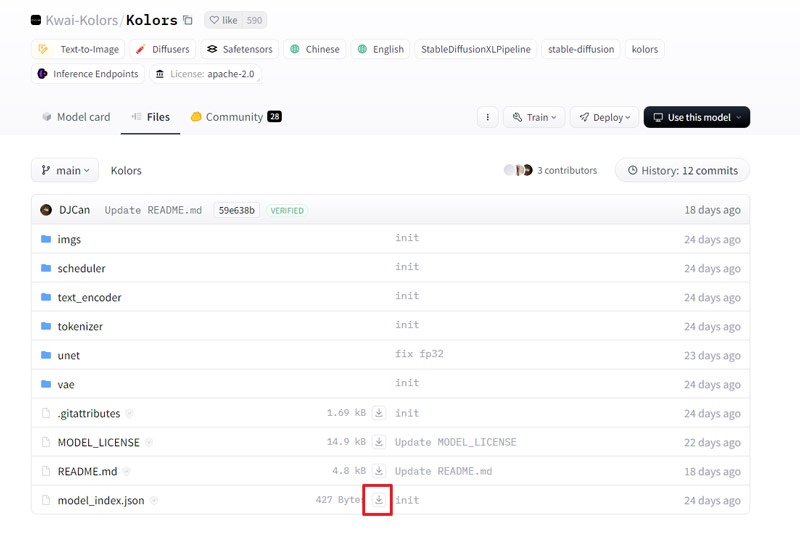
Task: Open the Deploy dropdown
Action: point(604,117)
